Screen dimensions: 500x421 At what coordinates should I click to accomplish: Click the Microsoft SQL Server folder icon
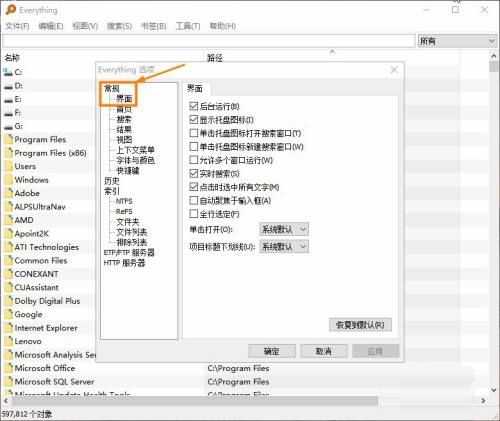point(8,382)
